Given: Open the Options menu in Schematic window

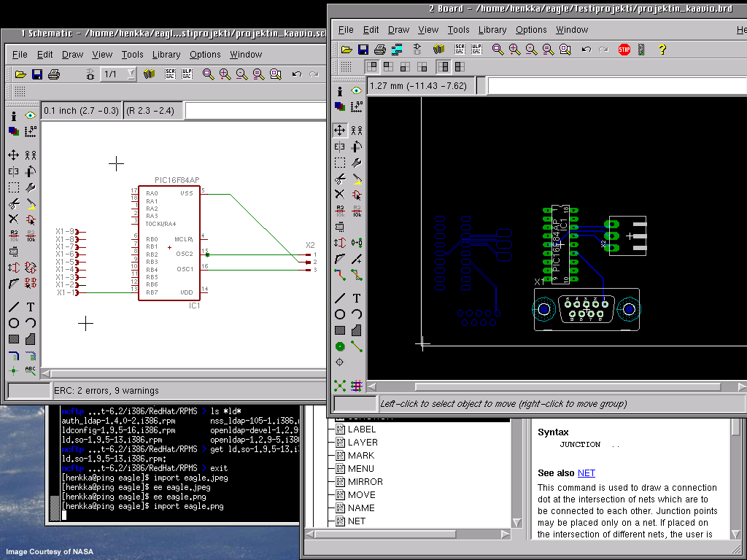Looking at the screenshot, I should (205, 55).
